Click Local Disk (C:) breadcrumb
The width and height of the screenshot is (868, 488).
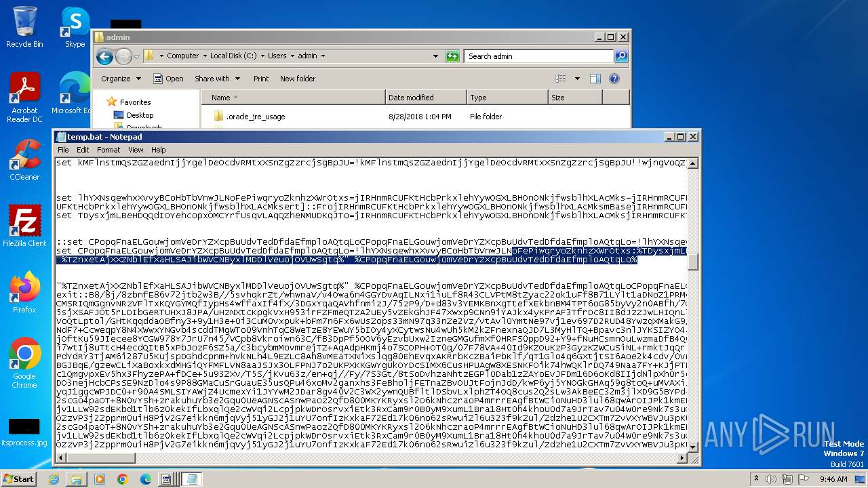(233, 56)
